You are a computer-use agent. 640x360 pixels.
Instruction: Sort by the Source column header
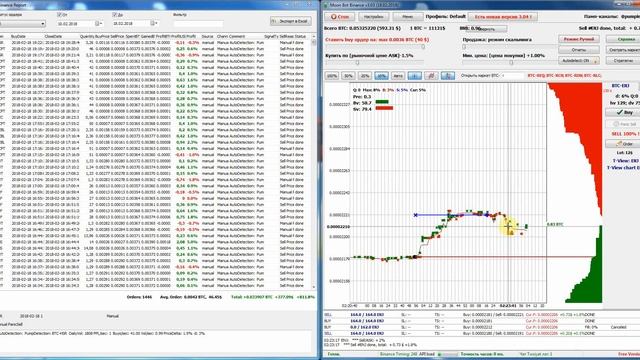[x=207, y=36]
